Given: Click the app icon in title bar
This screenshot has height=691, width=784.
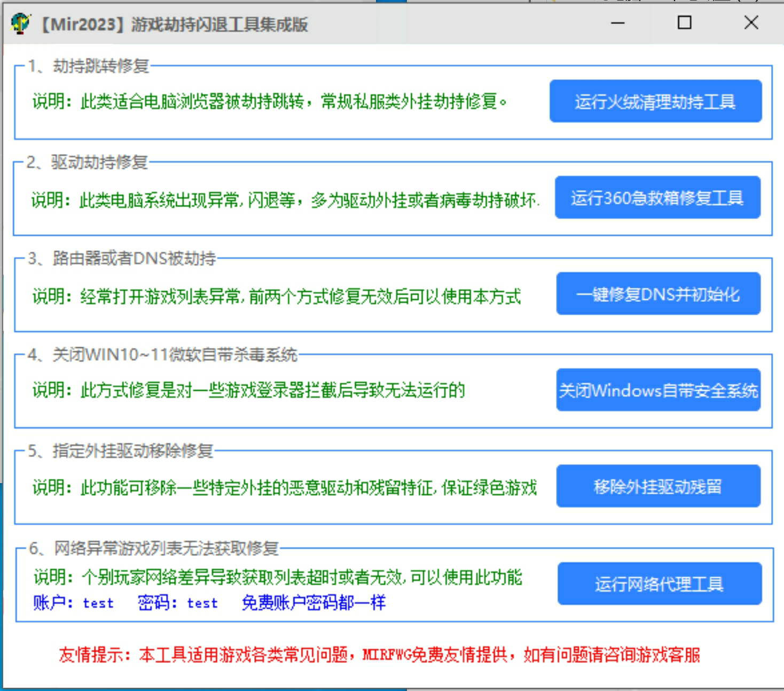Looking at the screenshot, I should pyautogui.click(x=20, y=24).
